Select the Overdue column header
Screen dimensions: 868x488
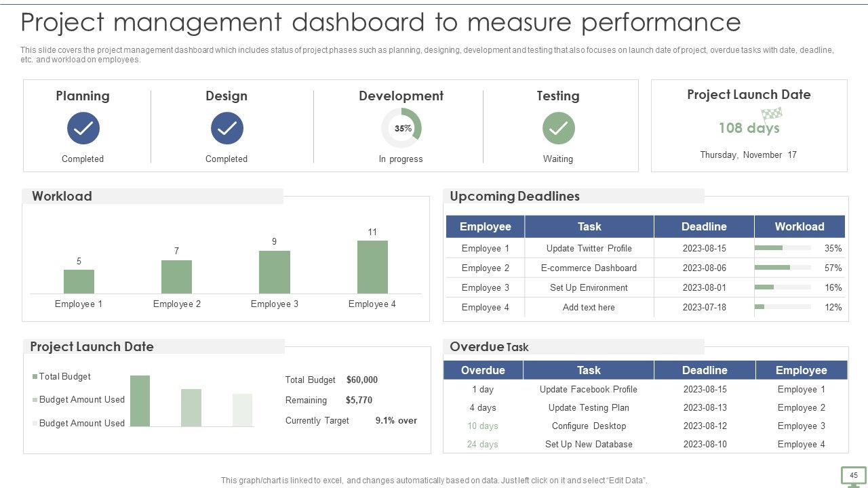point(483,370)
